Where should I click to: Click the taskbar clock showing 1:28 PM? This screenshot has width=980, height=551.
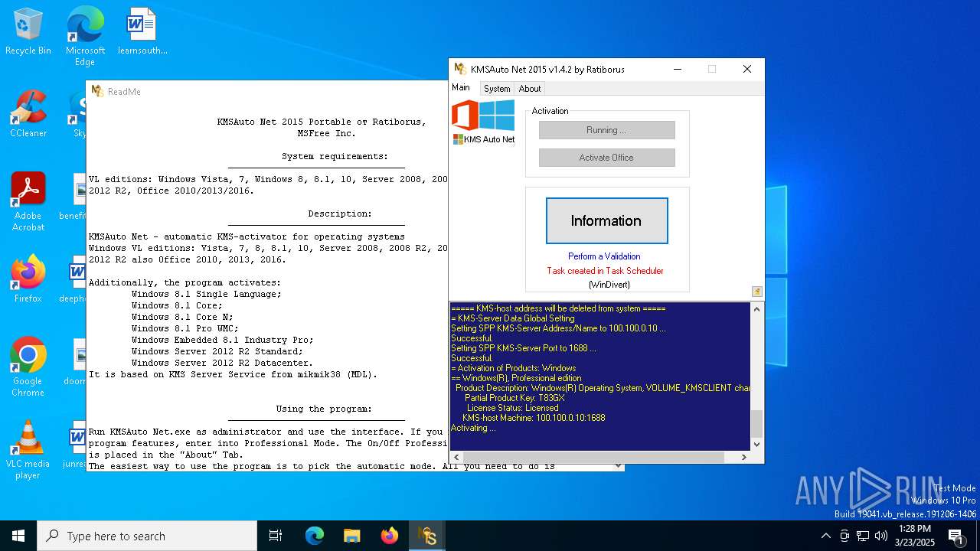tap(915, 536)
